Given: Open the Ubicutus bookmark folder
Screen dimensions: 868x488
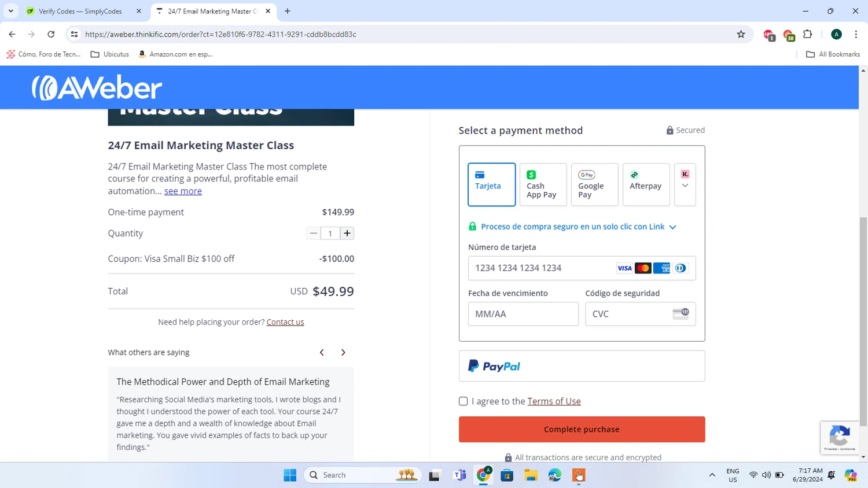Looking at the screenshot, I should click(110, 54).
